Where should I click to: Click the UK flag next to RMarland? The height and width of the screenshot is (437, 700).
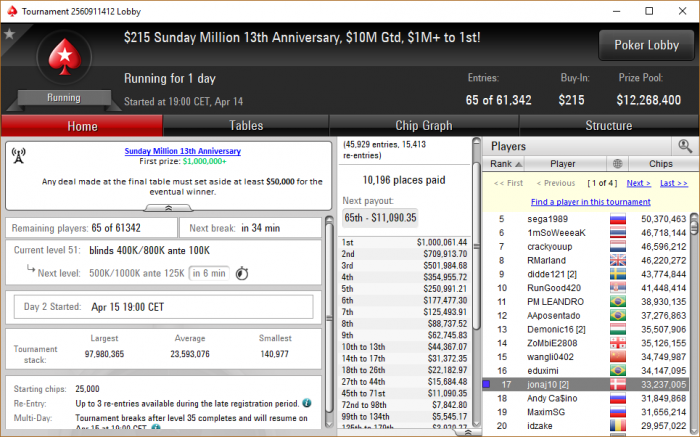pos(617,260)
